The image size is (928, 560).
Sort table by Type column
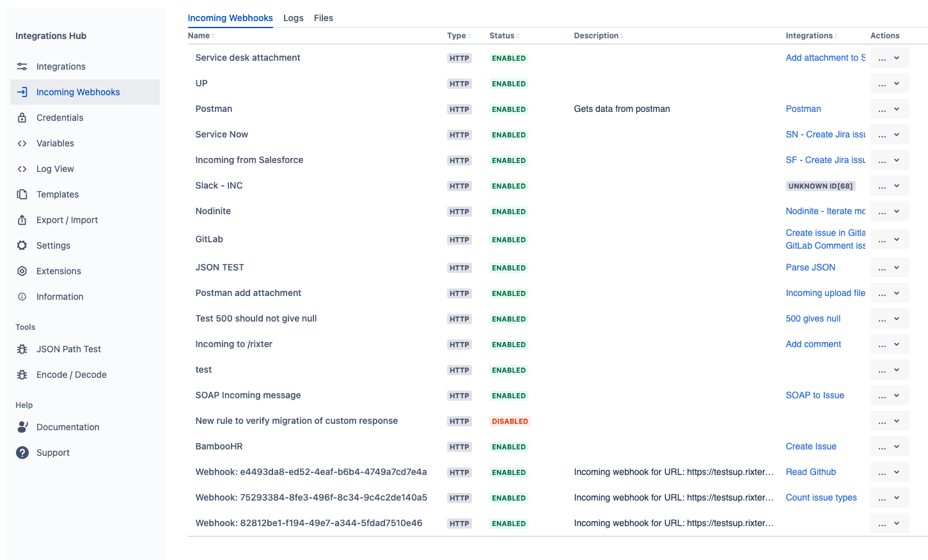tap(459, 36)
